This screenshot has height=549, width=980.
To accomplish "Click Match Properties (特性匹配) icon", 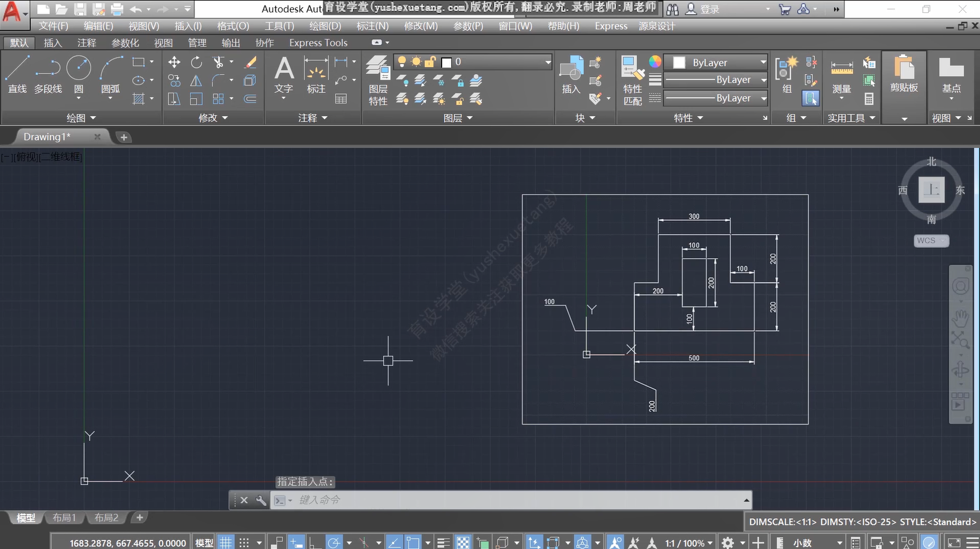I will click(633, 80).
